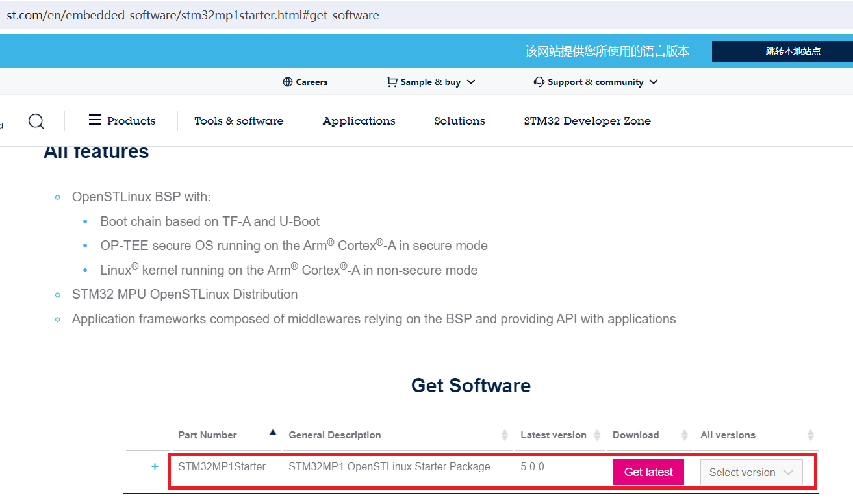Click the Application frameworks bullet text
This screenshot has height=504, width=853.
coord(374,319)
